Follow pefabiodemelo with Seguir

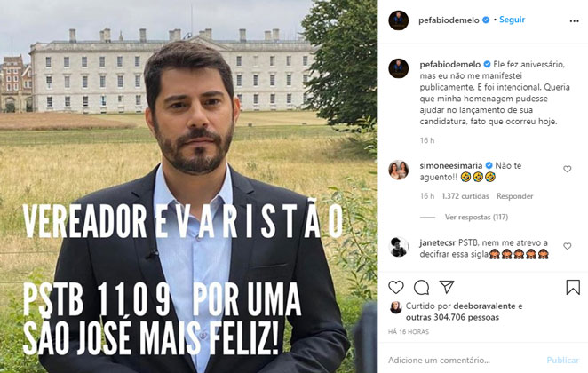pyautogui.click(x=512, y=20)
